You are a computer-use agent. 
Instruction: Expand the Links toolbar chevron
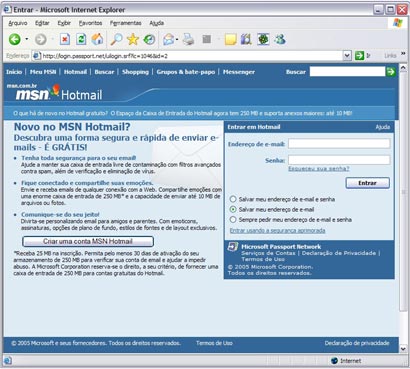point(403,54)
